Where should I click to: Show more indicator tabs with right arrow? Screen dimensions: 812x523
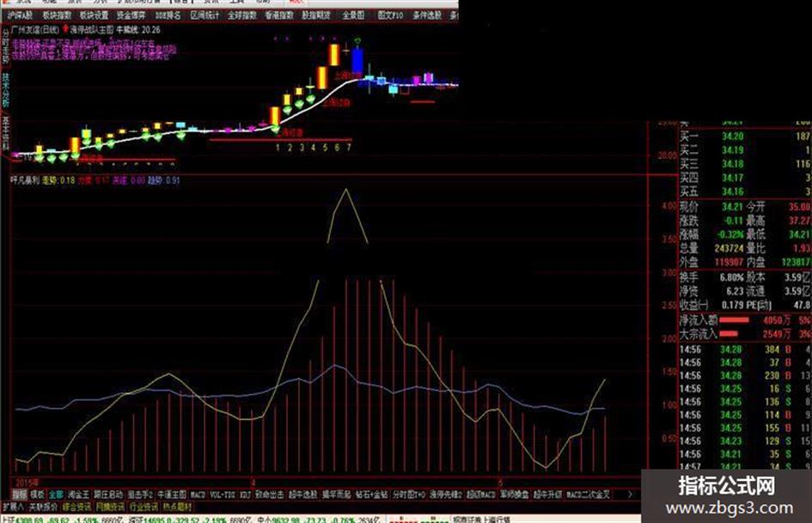630,495
